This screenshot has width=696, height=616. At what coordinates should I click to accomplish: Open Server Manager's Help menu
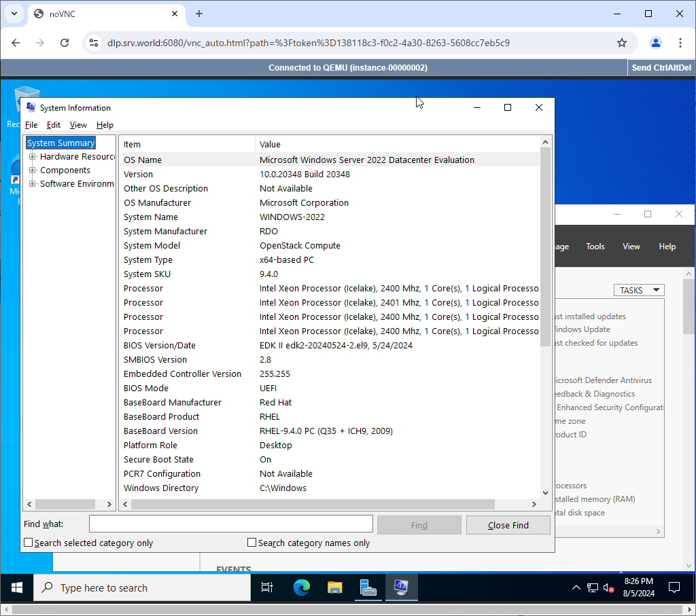pyautogui.click(x=667, y=247)
